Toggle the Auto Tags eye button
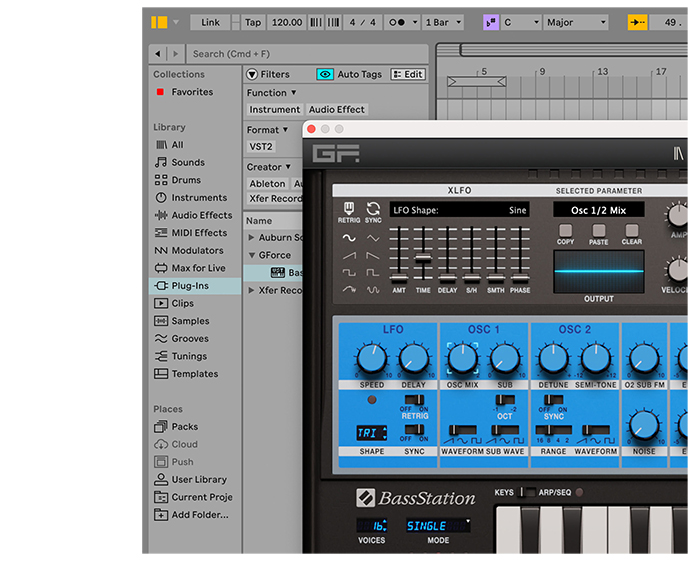700x561 pixels. [x=325, y=74]
